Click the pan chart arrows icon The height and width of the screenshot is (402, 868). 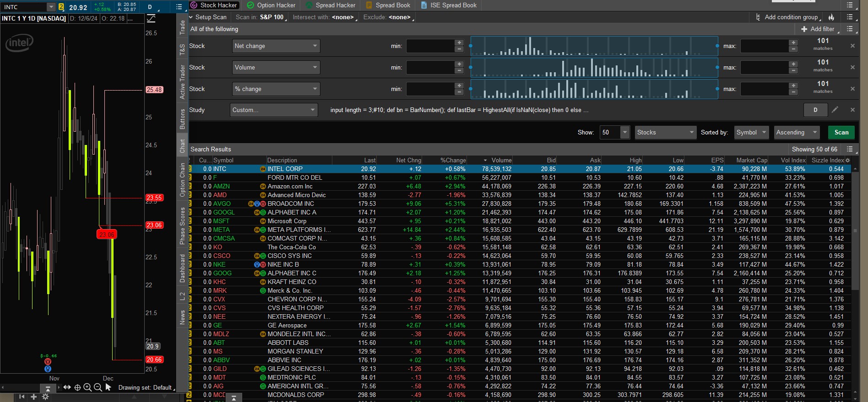(67, 387)
